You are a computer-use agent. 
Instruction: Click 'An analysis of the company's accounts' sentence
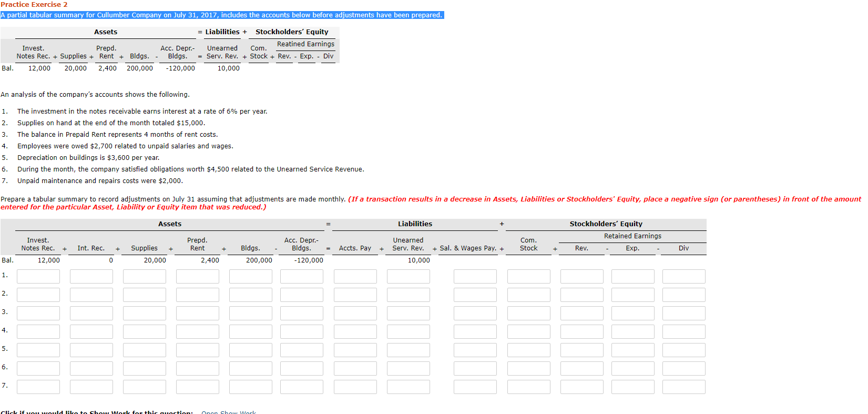pos(95,95)
